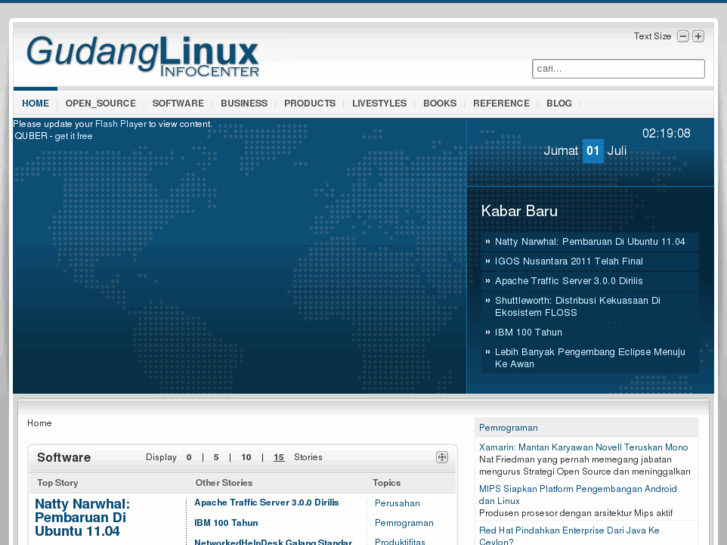This screenshot has height=545, width=727.
Task: Set display to 15 stories
Action: point(279,457)
